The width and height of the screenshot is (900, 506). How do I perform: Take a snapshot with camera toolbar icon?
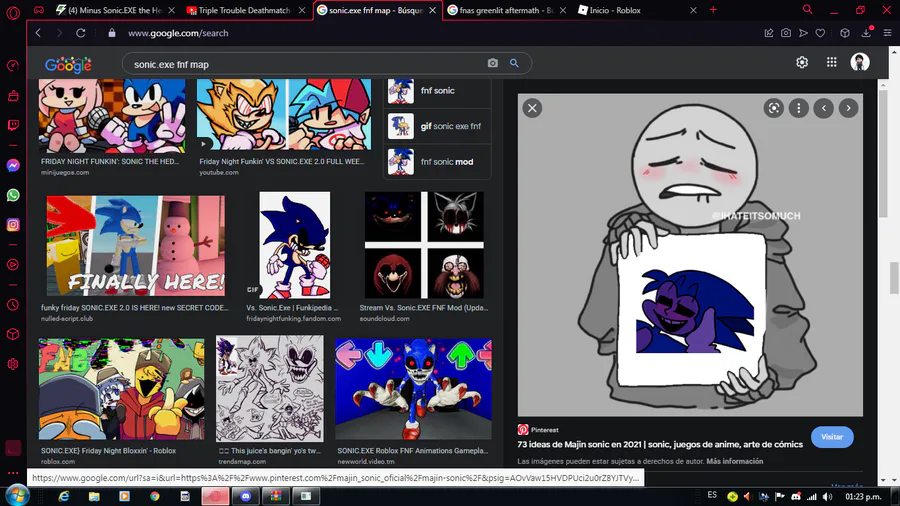pos(786,33)
